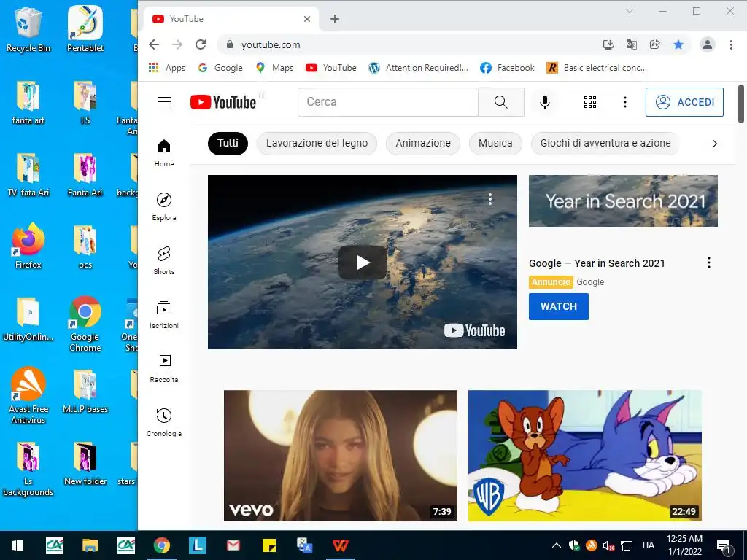
Task: Open more options on featured ad video
Action: 489,199
